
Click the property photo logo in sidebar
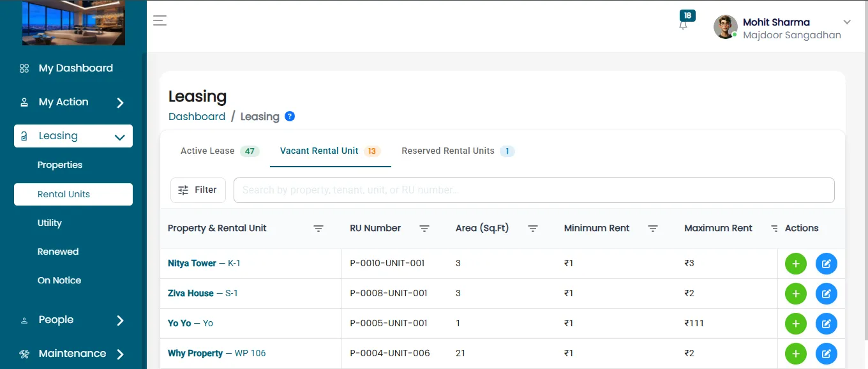point(73,22)
